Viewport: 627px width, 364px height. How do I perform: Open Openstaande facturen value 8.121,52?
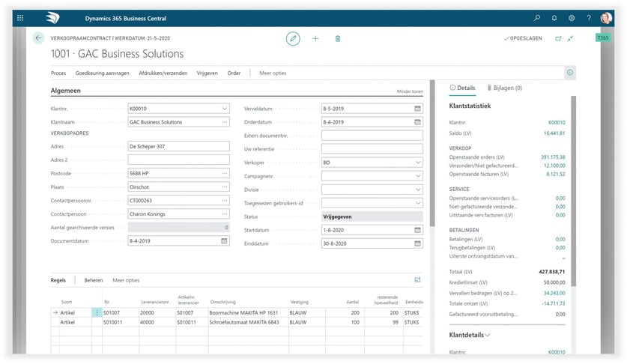point(556,174)
